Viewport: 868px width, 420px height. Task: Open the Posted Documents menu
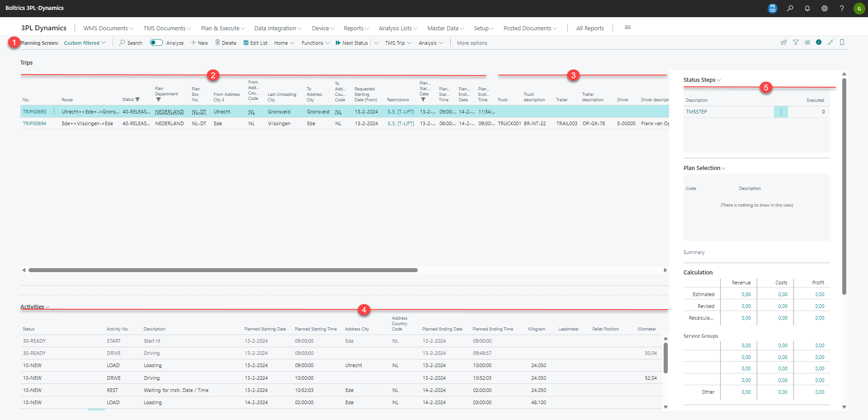[x=530, y=28]
